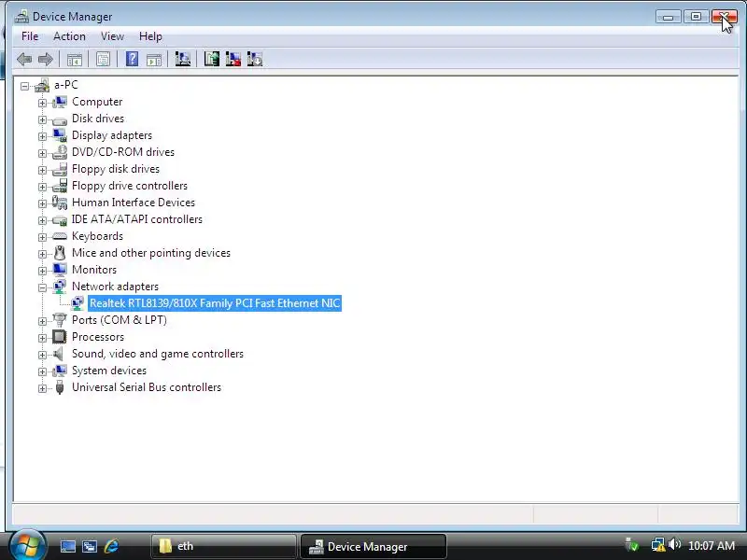Select the Monitors label
Screen dimensions: 747x560
click(x=94, y=270)
